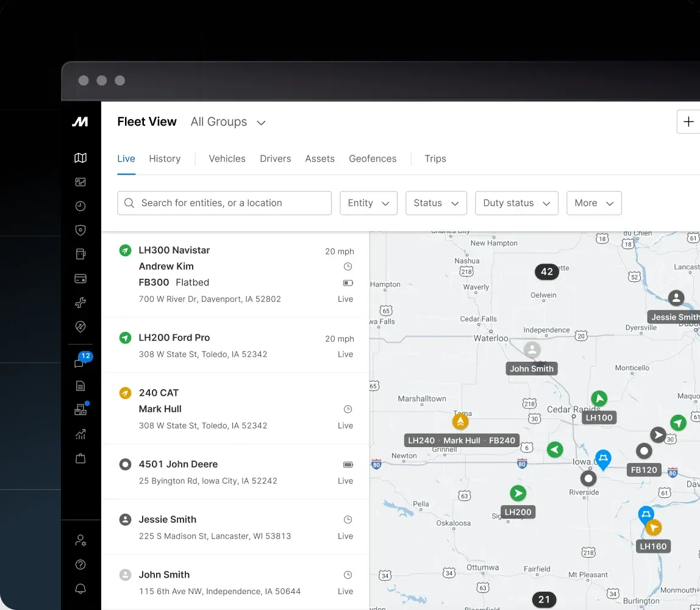Screen dimensions: 700x610
Task: Open the fuel pump icon in sidebar
Action: point(80,254)
